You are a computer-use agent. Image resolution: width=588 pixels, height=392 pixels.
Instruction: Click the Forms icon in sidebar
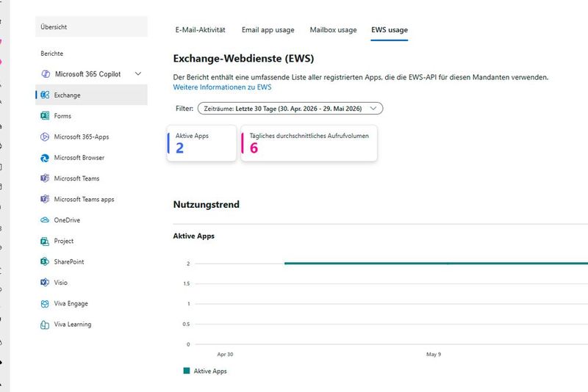click(x=45, y=116)
